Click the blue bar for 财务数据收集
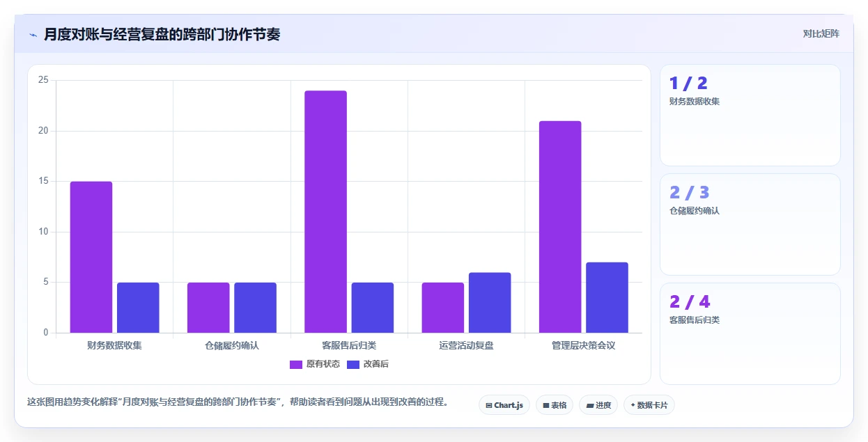Screen dimensions: 868x442 138,308
